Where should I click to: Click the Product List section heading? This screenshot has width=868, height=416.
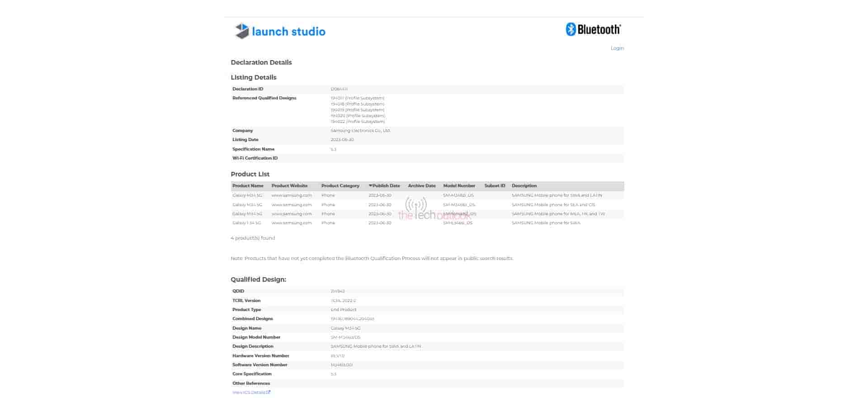(250, 174)
